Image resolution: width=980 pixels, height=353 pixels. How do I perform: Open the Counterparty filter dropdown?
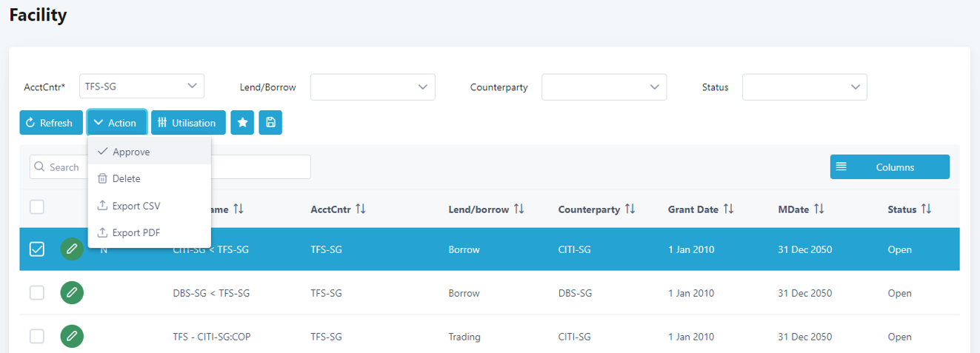tap(604, 87)
